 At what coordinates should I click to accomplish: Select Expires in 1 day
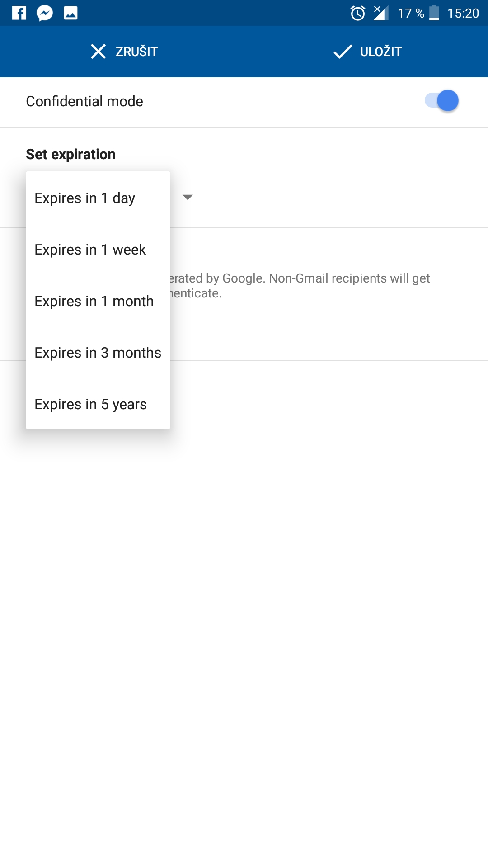click(85, 198)
